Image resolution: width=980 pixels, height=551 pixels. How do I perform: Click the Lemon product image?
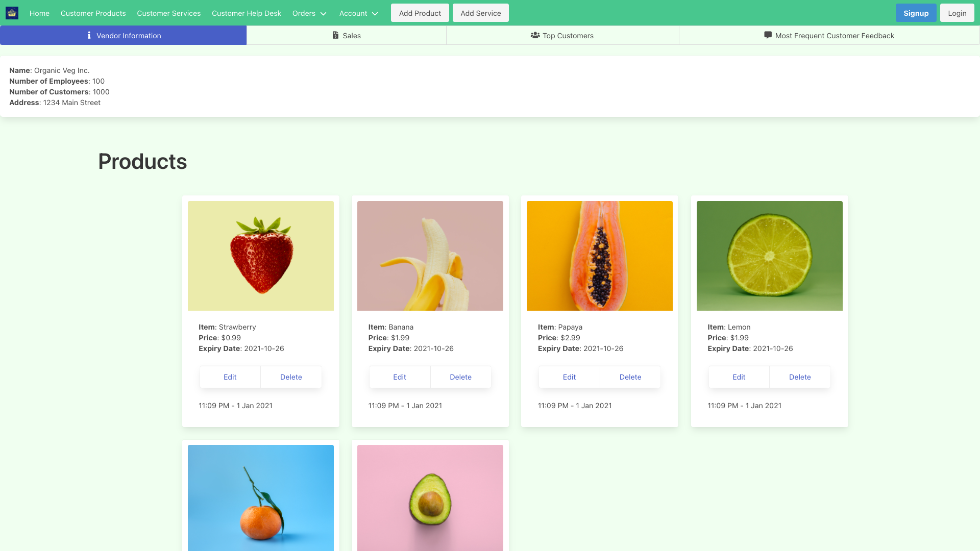(770, 256)
